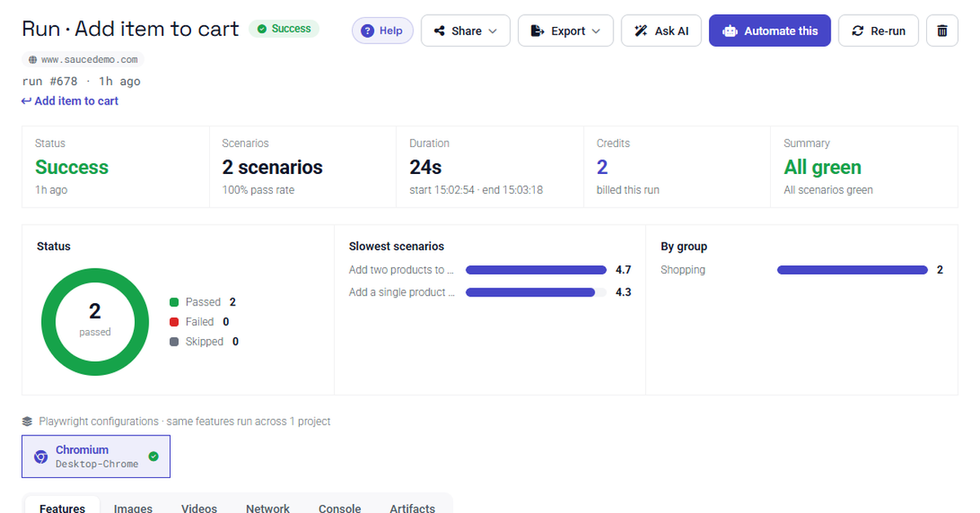980x513 pixels.
Task: Toggle the Passed legend entry
Action: pyautogui.click(x=203, y=302)
